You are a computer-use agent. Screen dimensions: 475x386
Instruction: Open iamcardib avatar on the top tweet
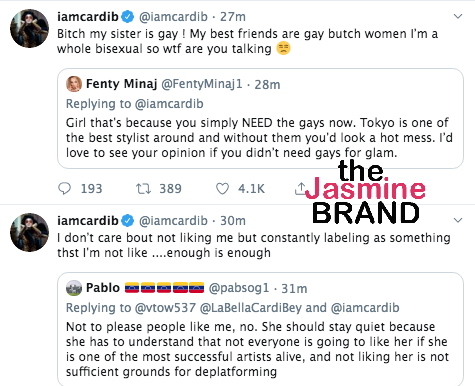tap(30, 28)
